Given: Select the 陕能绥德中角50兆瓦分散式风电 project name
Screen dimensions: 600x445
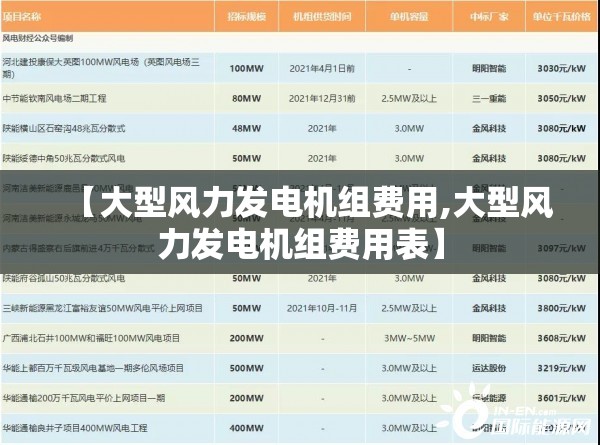Looking at the screenshot, I should point(64,158).
